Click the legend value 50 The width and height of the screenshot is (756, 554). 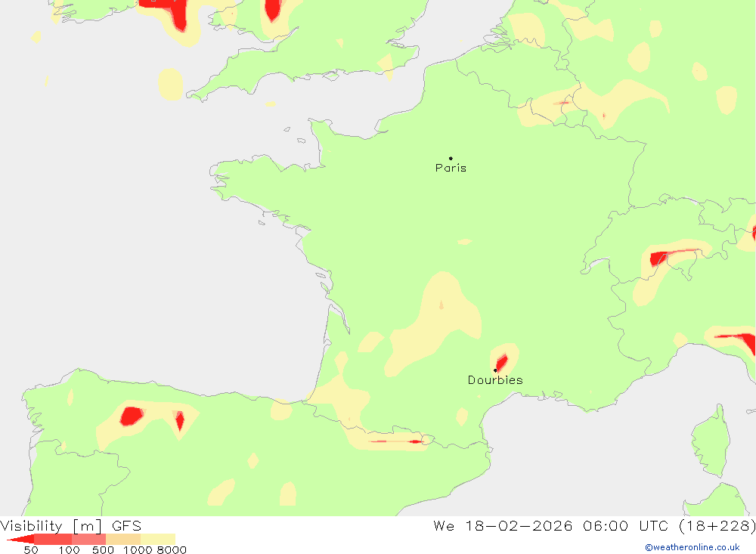point(31,549)
